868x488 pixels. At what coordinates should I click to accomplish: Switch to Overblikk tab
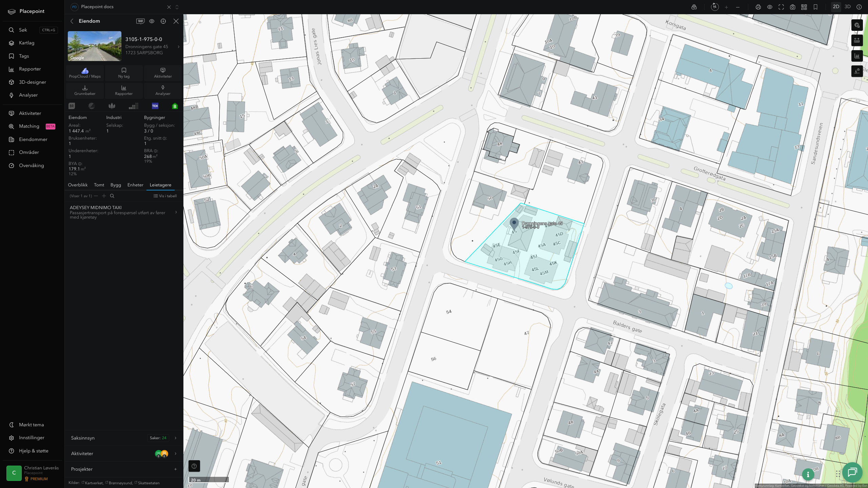(78, 185)
